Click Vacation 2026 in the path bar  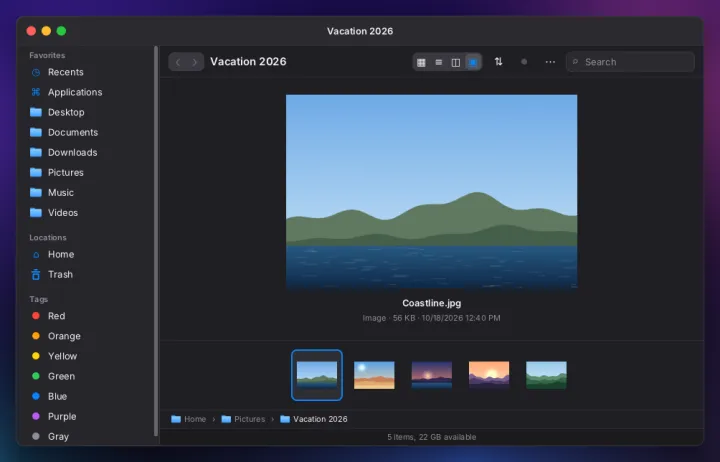(314, 419)
